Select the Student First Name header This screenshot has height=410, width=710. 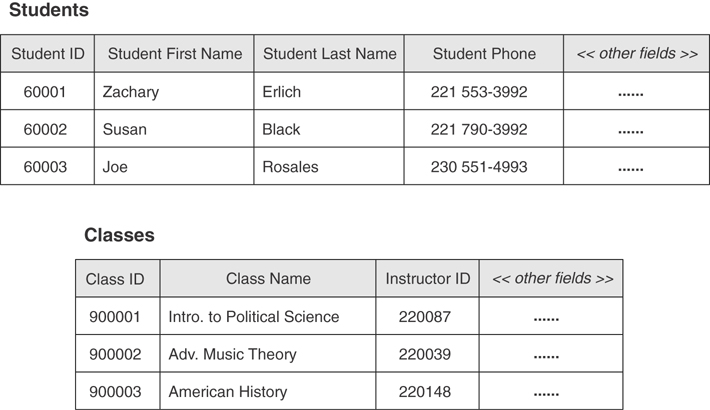[x=175, y=54]
